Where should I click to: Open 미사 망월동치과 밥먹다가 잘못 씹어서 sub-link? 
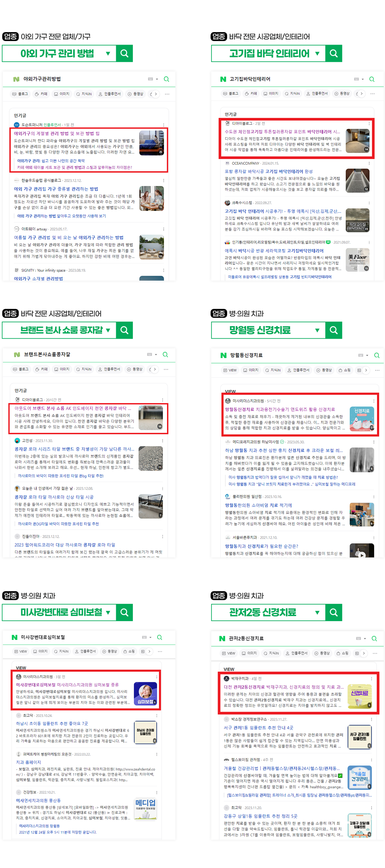[x=283, y=477]
